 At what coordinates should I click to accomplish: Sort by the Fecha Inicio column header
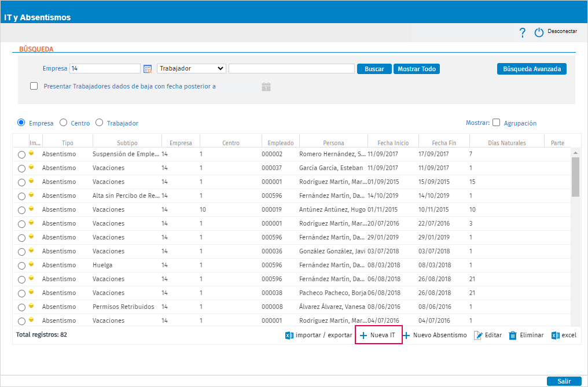click(393, 143)
